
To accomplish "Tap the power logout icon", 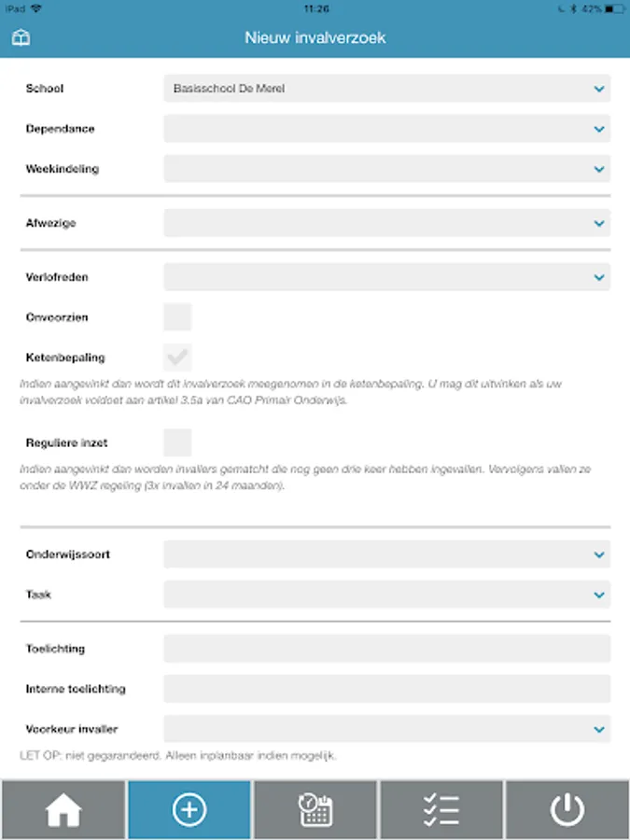I will coord(567,810).
